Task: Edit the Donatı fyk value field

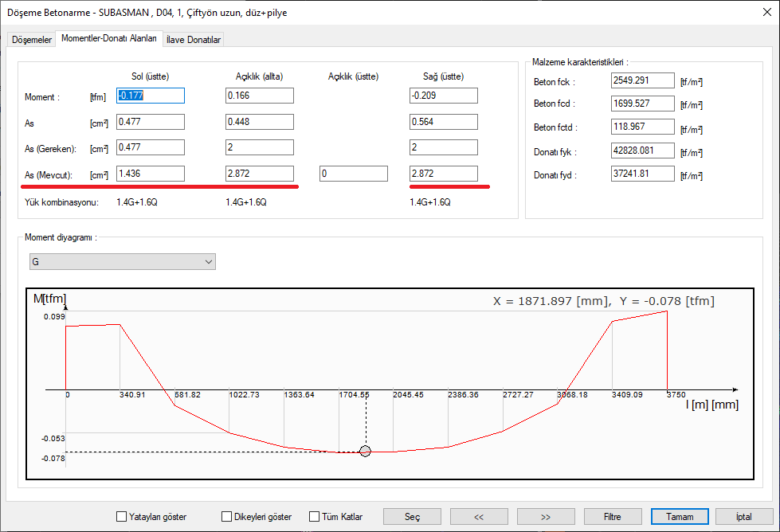Action: click(642, 151)
